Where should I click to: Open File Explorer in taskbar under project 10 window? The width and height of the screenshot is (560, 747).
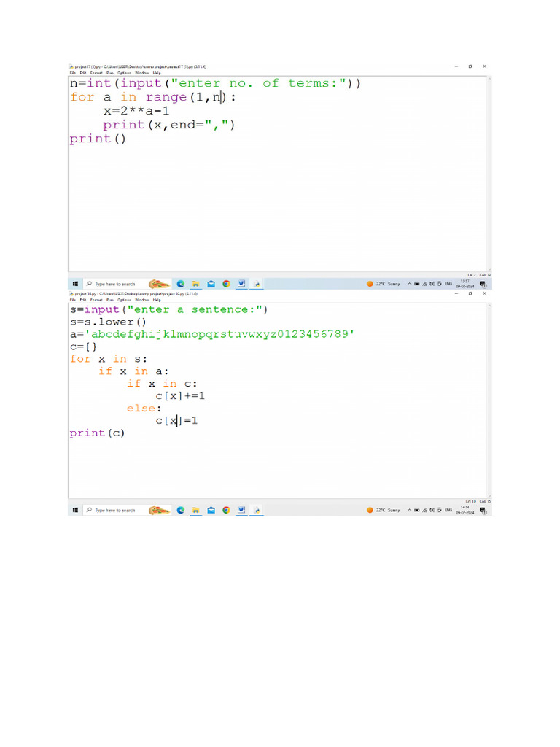coord(195,510)
